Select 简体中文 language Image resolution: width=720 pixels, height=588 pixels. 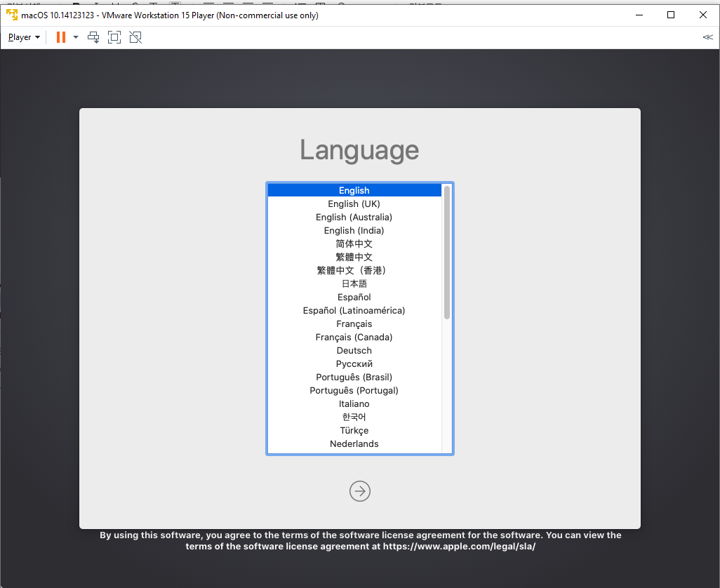pos(354,243)
